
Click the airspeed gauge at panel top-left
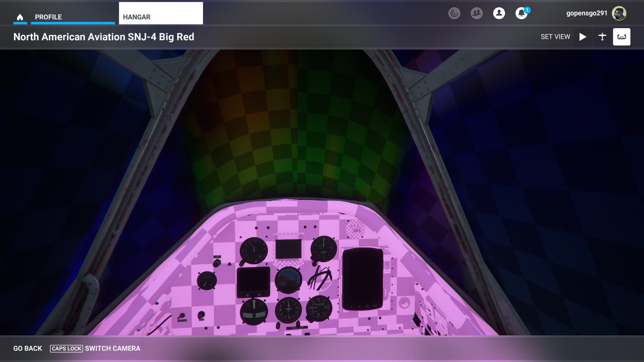(254, 250)
